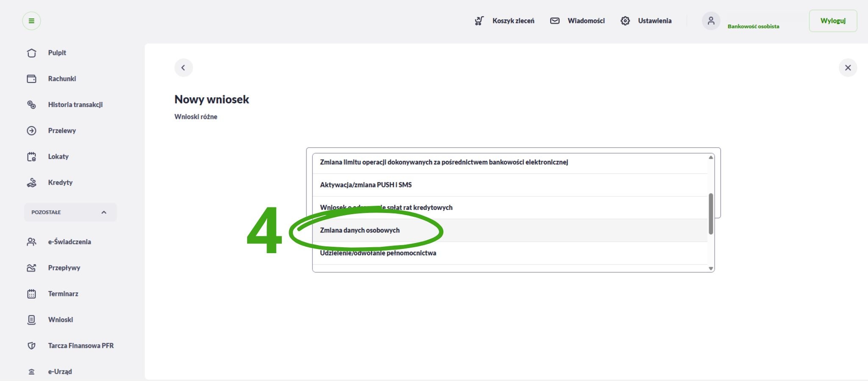Open Ustawienia link
The height and width of the screenshot is (381, 868).
655,21
